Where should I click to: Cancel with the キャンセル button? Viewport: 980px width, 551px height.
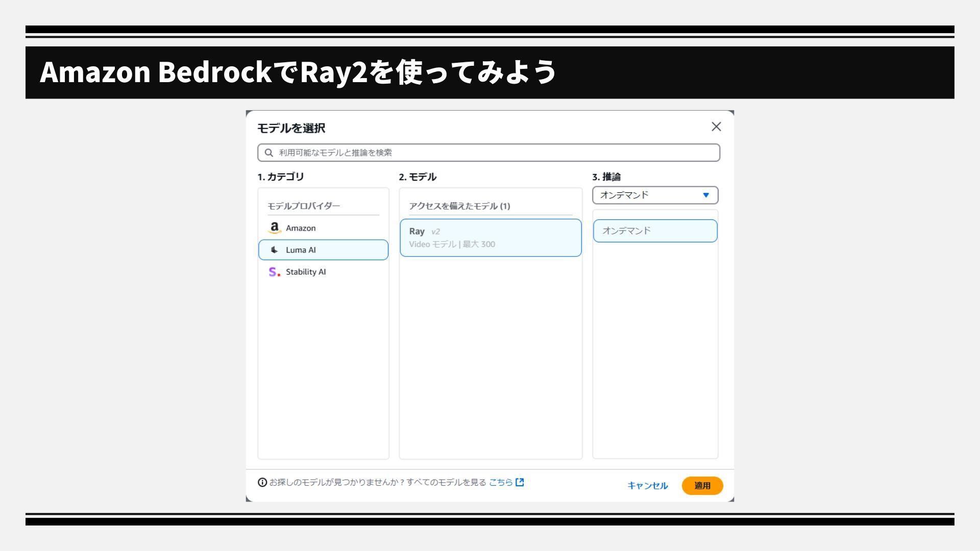click(x=648, y=486)
